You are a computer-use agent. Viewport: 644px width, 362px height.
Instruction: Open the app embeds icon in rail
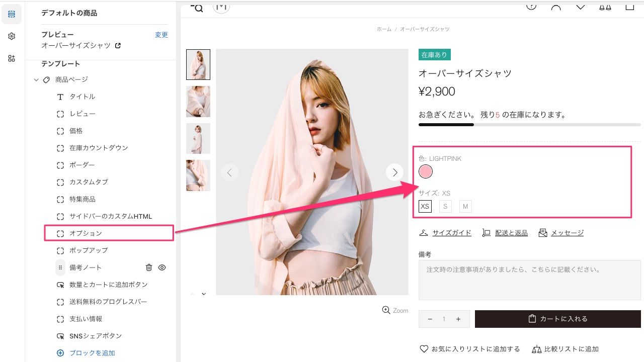[x=12, y=58]
